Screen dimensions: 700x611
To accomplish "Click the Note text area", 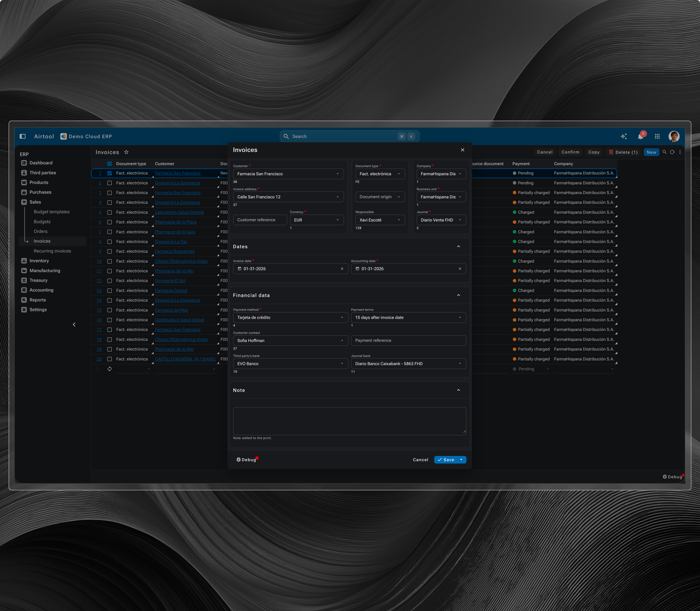I will (x=349, y=421).
